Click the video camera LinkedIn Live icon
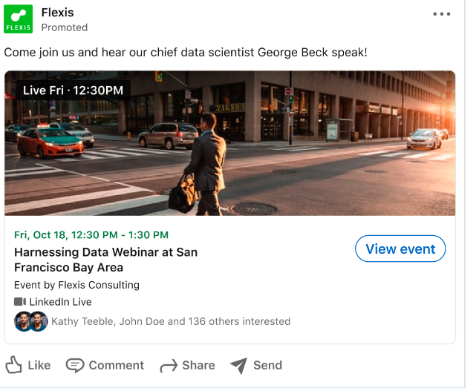Screen dimensions: 466x391 [x=20, y=302]
